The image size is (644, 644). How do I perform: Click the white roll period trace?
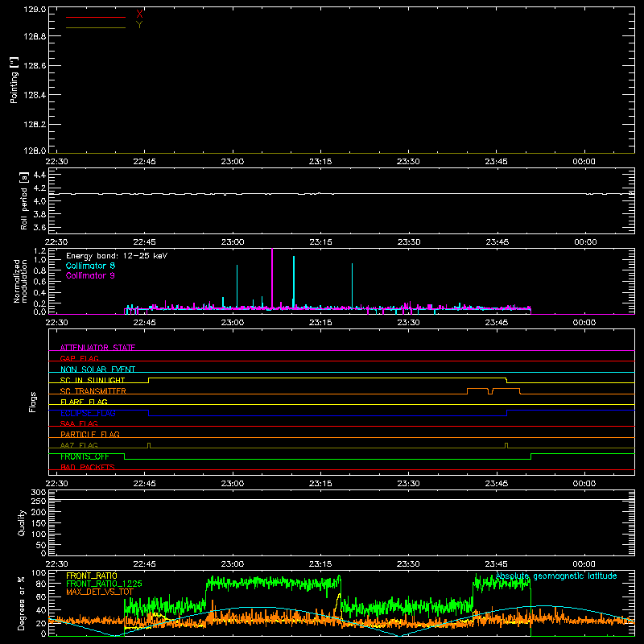coord(341,193)
